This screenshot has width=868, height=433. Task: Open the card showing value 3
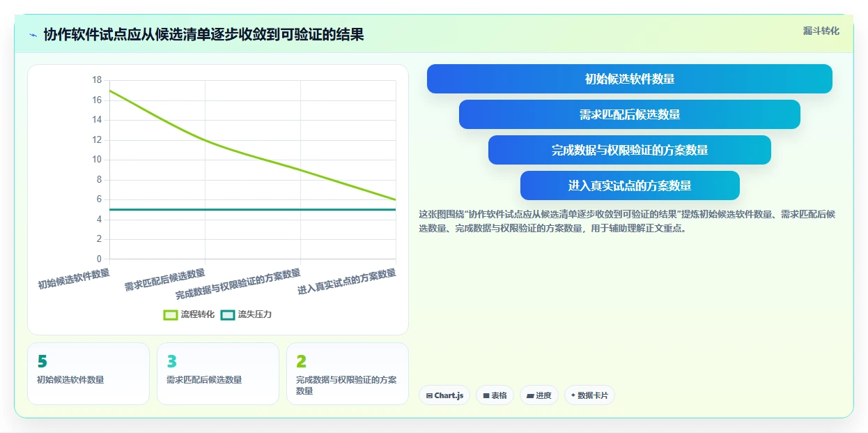tap(218, 374)
